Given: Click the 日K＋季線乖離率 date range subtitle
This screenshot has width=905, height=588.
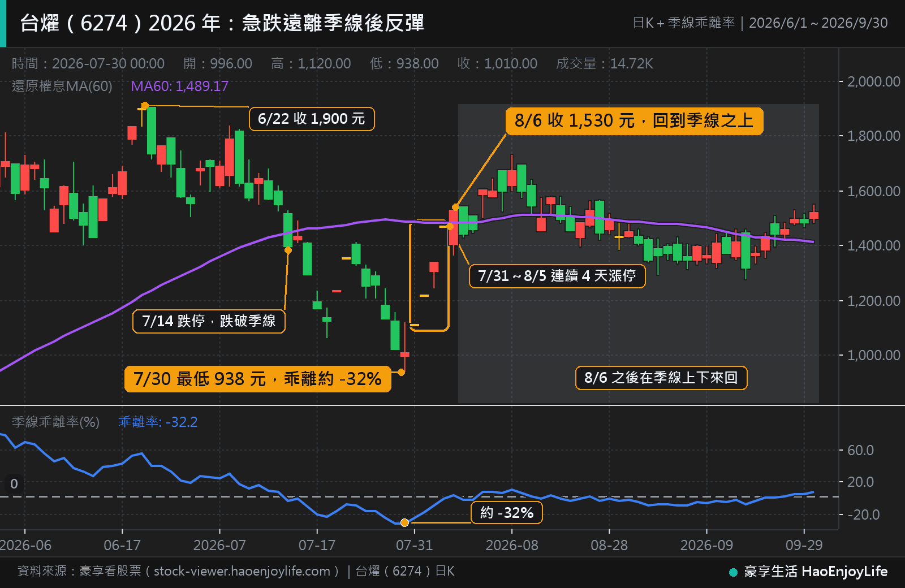Looking at the screenshot, I should coord(760,23).
